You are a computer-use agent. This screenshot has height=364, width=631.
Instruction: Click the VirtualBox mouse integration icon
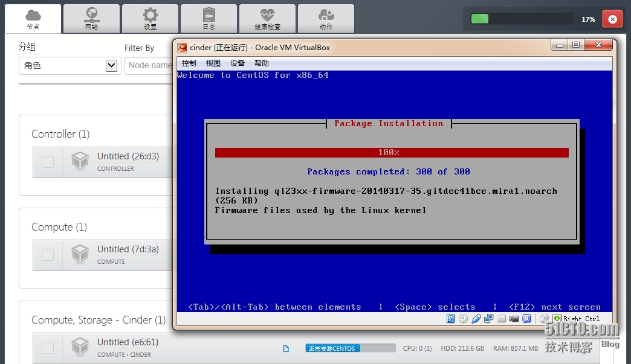coord(545,319)
